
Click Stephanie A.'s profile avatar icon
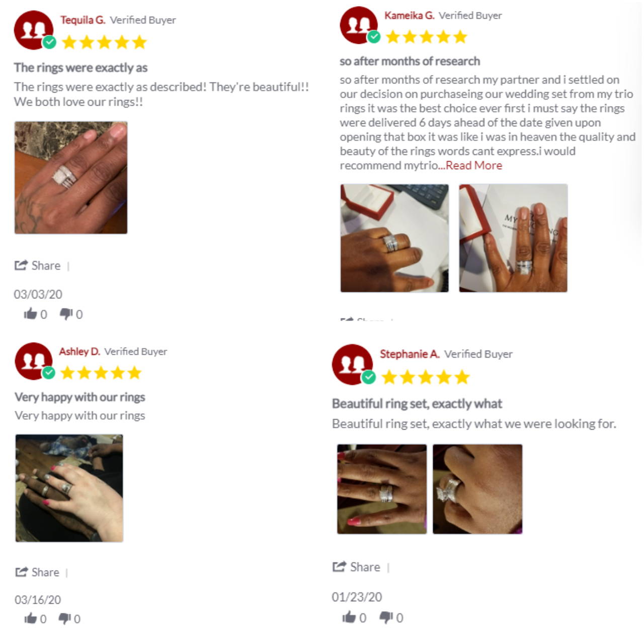(x=353, y=364)
